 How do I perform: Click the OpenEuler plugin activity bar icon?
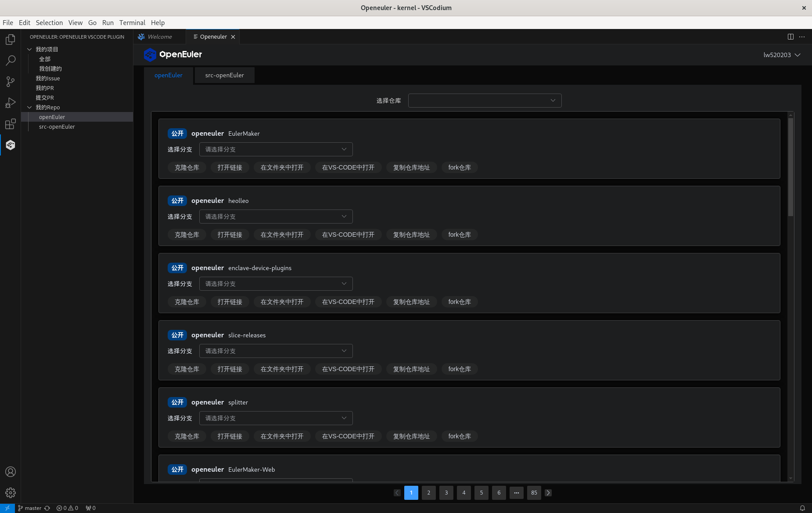[x=11, y=145]
